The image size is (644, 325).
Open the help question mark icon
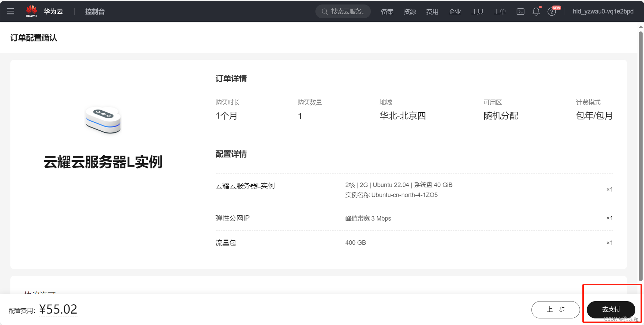[552, 12]
